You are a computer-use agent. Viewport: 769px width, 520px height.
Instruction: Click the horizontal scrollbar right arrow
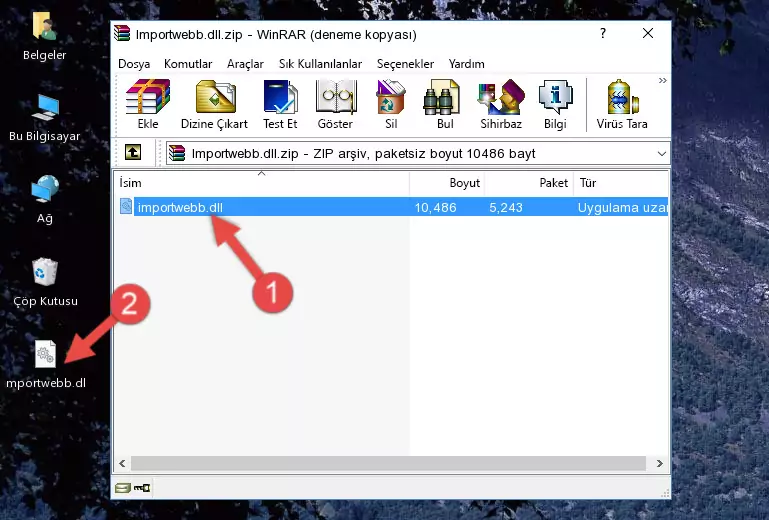click(660, 463)
